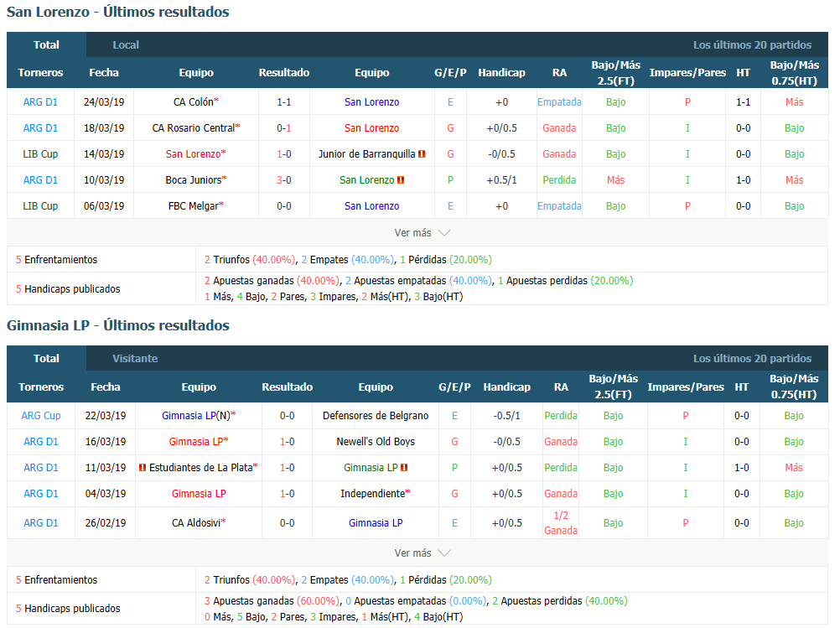Open the CA Colón team link
This screenshot has height=628, width=840.
[194, 102]
